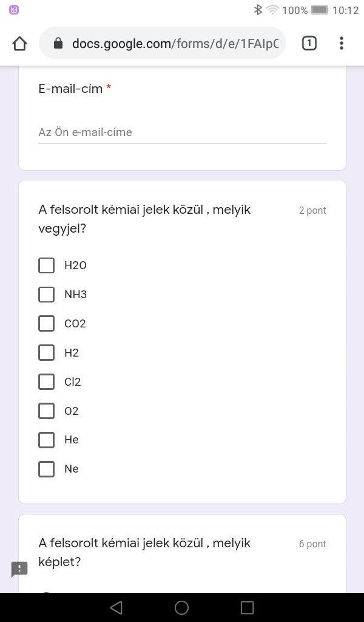Tick the Ne checkbox

[x=47, y=469]
